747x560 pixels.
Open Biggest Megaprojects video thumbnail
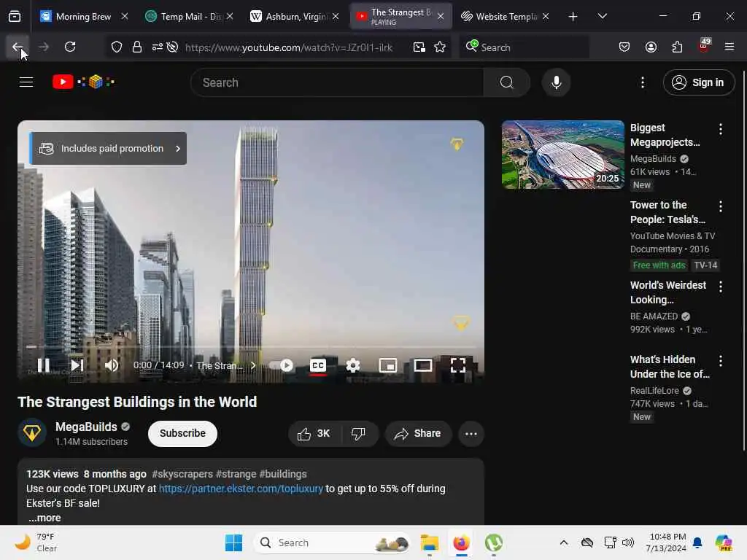(x=562, y=155)
